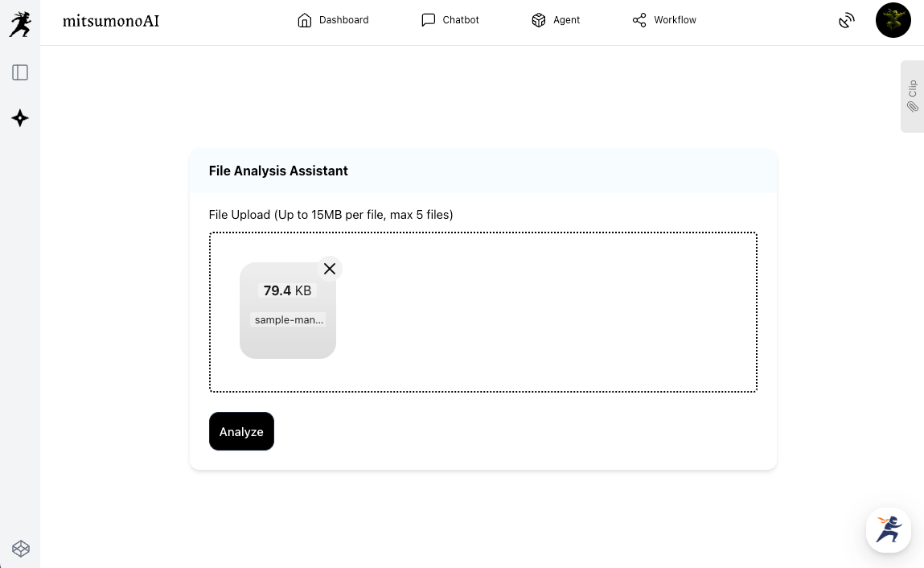Toggle the sidebar panel icon
This screenshot has height=568, width=924.
[20, 72]
